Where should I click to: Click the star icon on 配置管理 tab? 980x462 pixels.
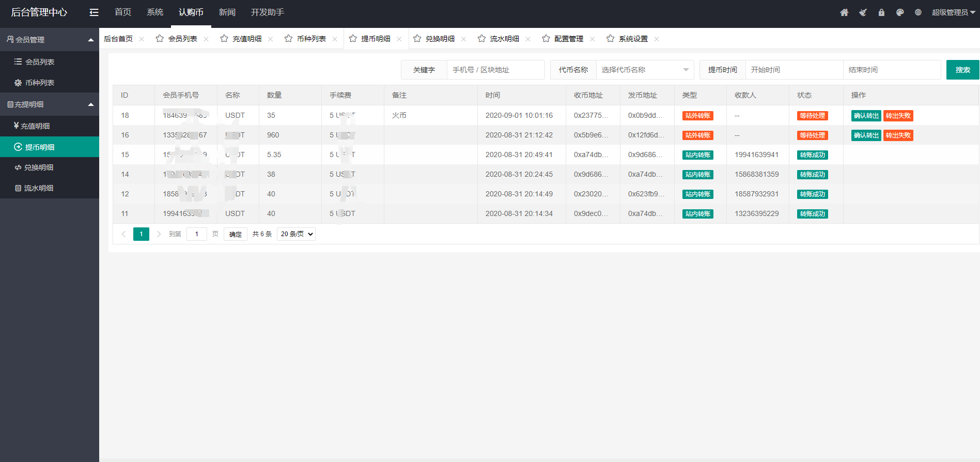[x=546, y=39]
